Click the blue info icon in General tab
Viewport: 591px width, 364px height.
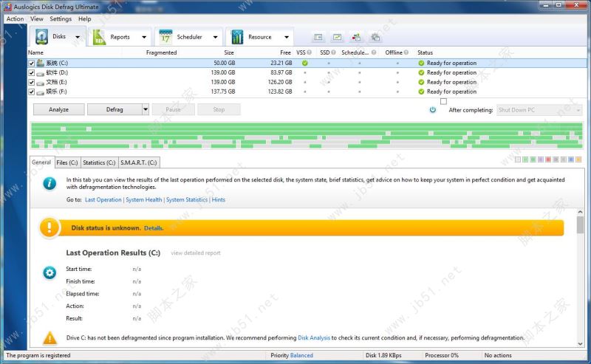[49, 184]
